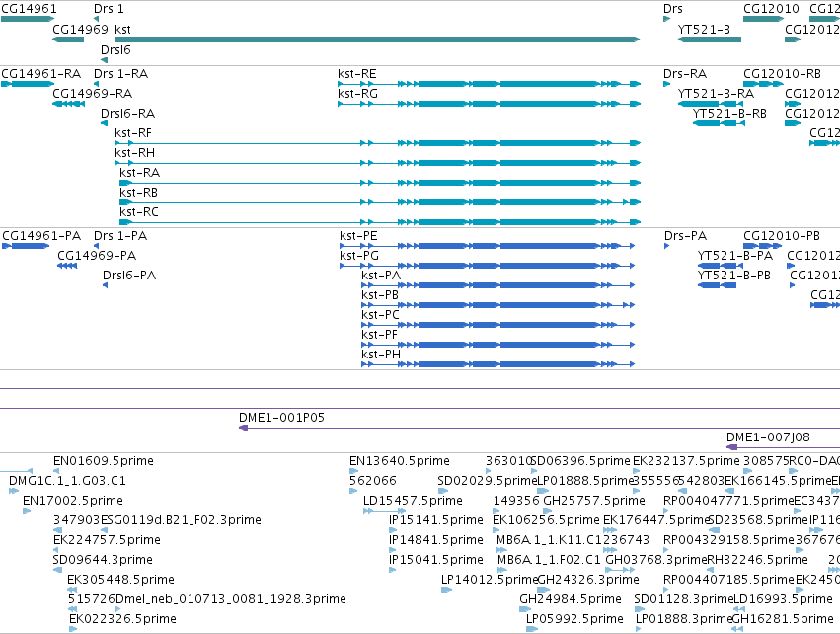Select BAC clone DME1-001P05

[x=281, y=418]
